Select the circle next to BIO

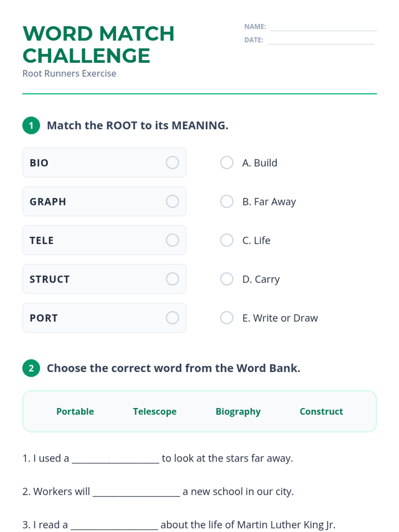point(172,163)
